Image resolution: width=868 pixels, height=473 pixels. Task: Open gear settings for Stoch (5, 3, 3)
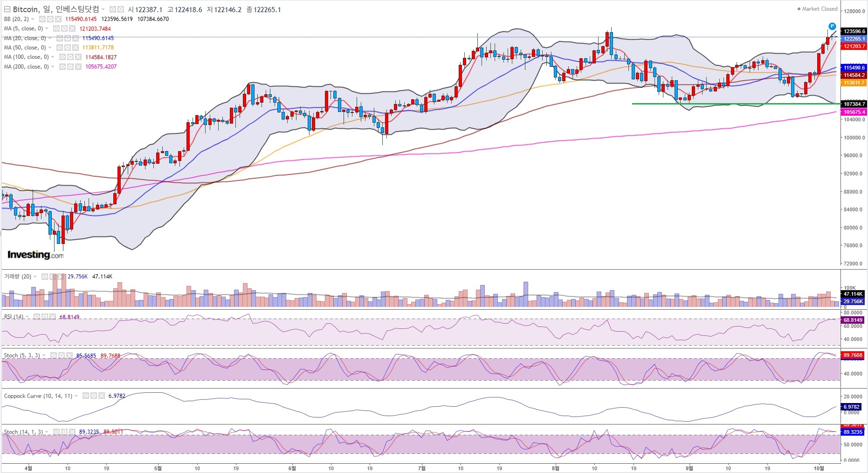click(61, 355)
